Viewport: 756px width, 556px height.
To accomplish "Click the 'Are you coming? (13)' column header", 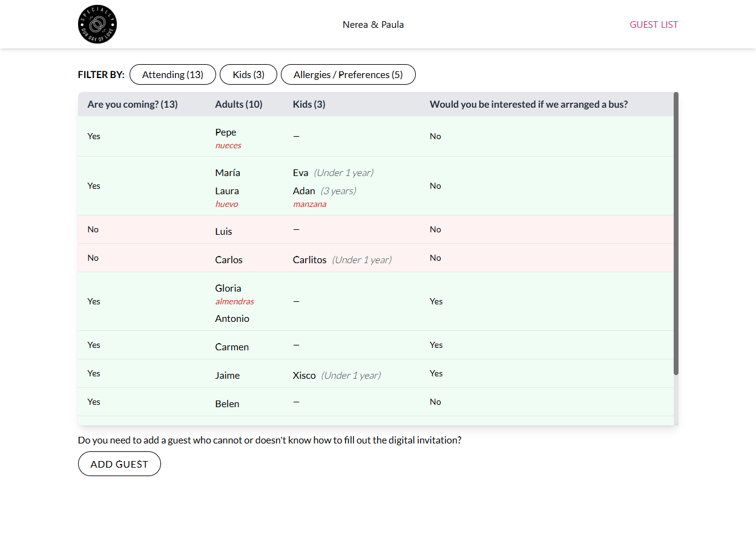I will click(133, 104).
